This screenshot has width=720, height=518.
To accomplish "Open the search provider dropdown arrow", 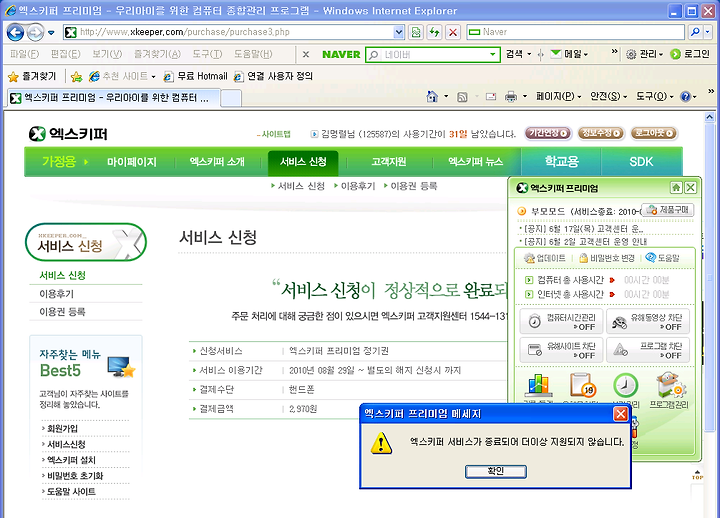I will click(x=708, y=32).
